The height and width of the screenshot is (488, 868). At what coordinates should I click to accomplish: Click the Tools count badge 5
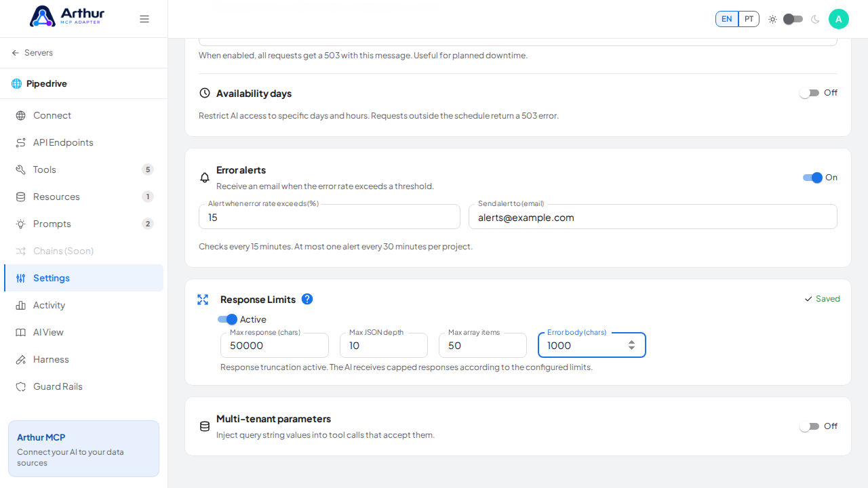pyautogui.click(x=148, y=169)
